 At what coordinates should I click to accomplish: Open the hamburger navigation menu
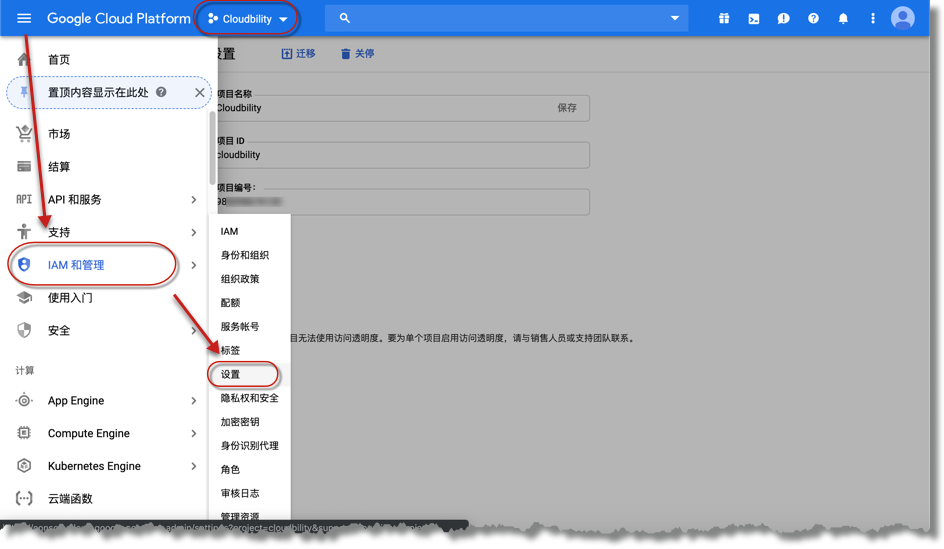24,18
